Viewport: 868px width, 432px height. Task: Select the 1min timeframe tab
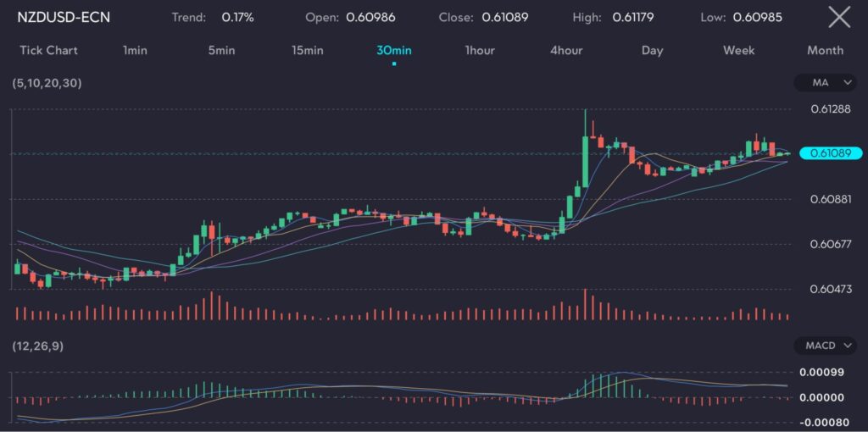click(x=135, y=50)
